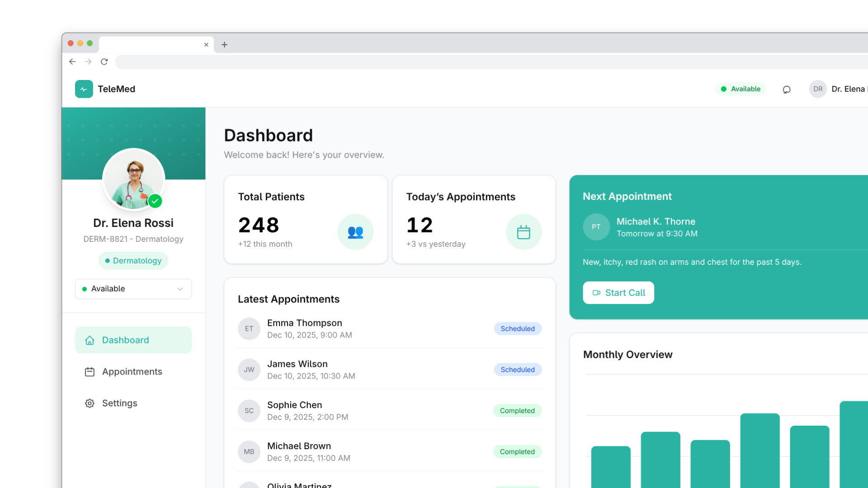Open the Available status dropdown in sidebar

(x=133, y=289)
